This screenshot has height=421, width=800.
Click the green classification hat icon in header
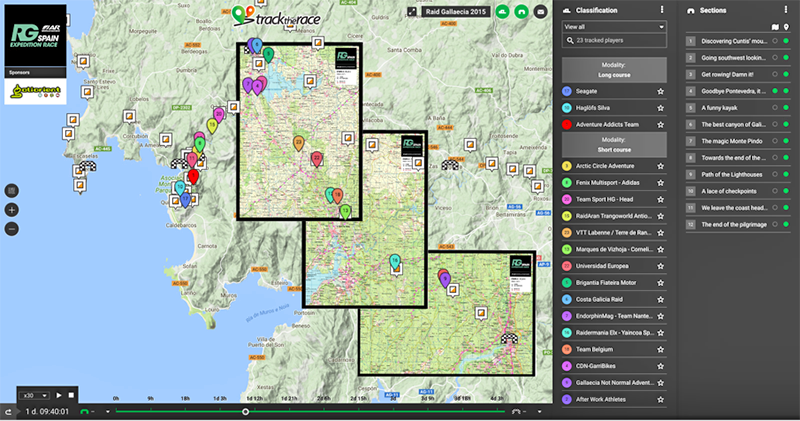pos(503,11)
